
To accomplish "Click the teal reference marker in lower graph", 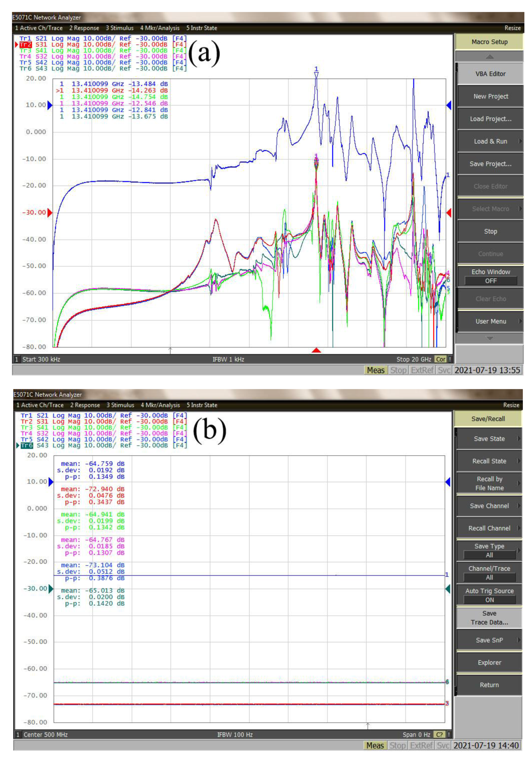I will 51,589.
